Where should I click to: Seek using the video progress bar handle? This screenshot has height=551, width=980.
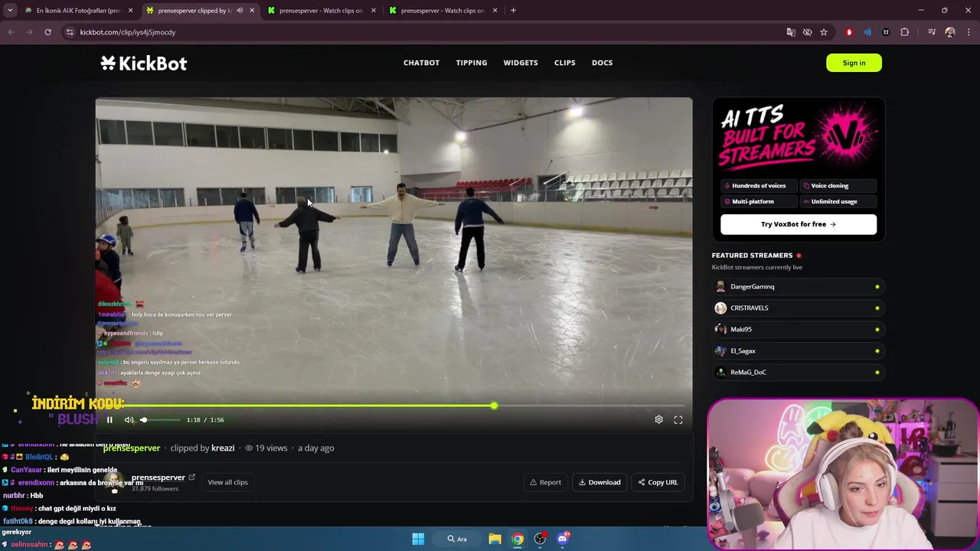[494, 406]
